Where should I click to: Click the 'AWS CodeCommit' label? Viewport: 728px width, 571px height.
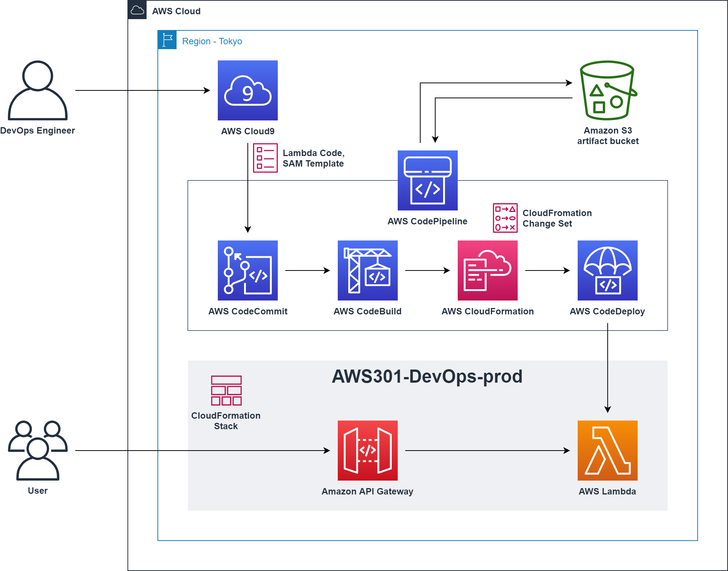click(248, 311)
